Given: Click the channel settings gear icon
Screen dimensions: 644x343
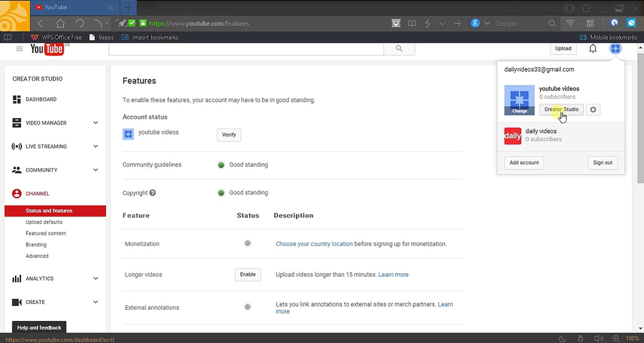Looking at the screenshot, I should click(593, 110).
